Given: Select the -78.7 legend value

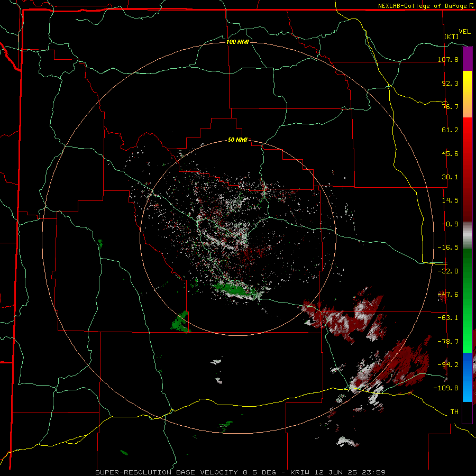Looking at the screenshot, I should pyautogui.click(x=448, y=341).
